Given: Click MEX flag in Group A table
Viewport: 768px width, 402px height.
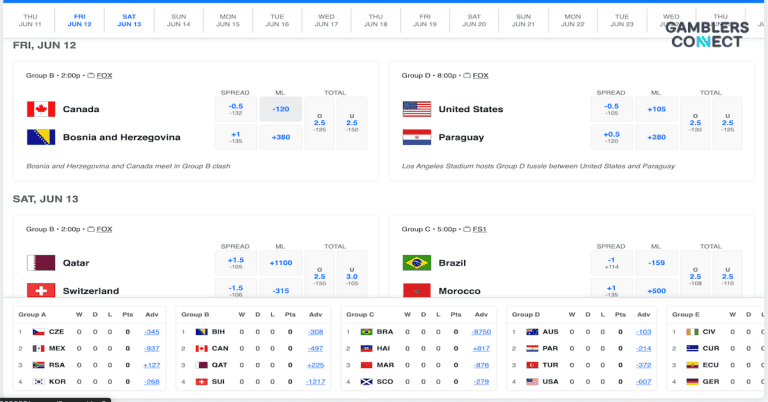Looking at the screenshot, I should point(39,348).
